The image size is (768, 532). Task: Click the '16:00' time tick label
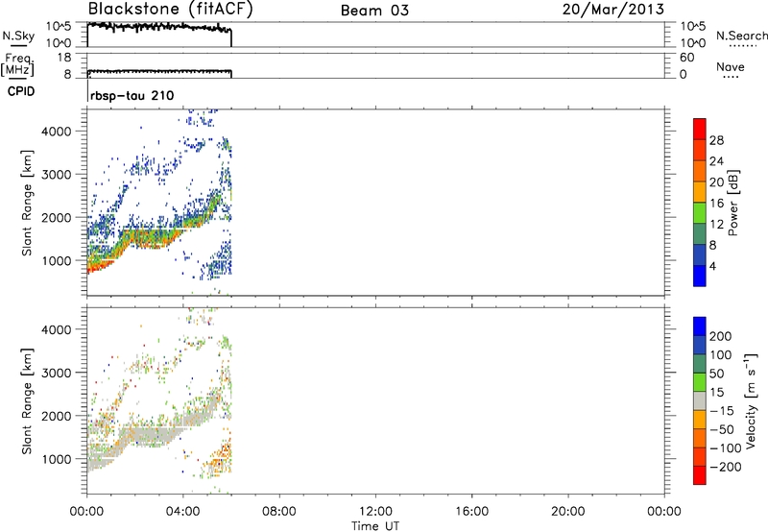pyautogui.click(x=471, y=512)
